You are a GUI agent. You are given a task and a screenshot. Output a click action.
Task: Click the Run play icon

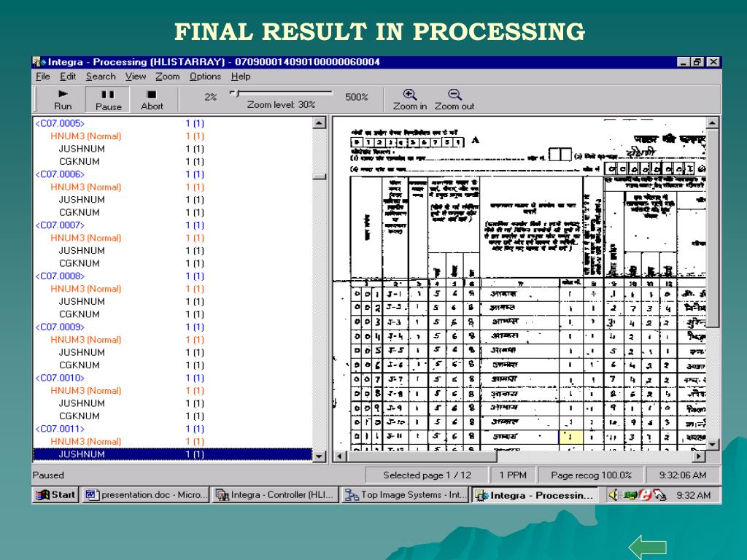63,94
